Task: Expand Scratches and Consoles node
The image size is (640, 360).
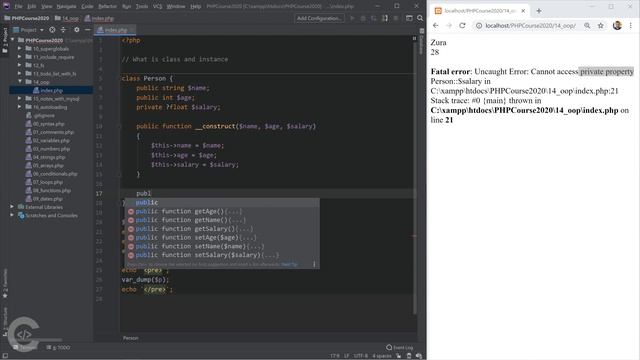Action: (x=12, y=215)
